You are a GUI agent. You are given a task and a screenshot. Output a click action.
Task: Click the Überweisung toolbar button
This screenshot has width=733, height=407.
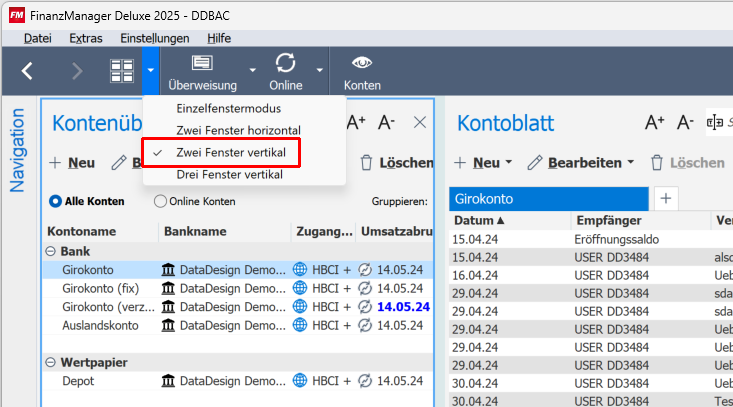pos(202,72)
